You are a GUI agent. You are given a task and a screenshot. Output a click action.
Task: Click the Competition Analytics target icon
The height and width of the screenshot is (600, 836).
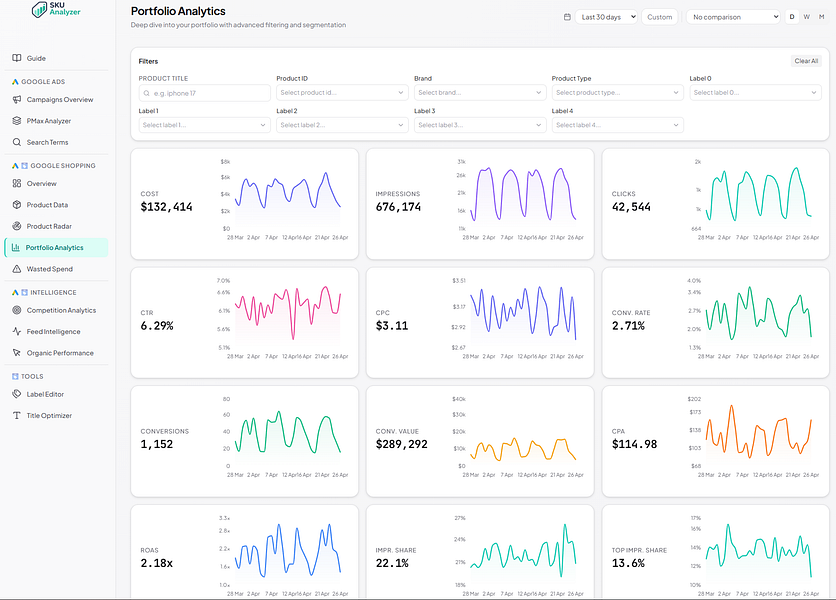[17, 310]
